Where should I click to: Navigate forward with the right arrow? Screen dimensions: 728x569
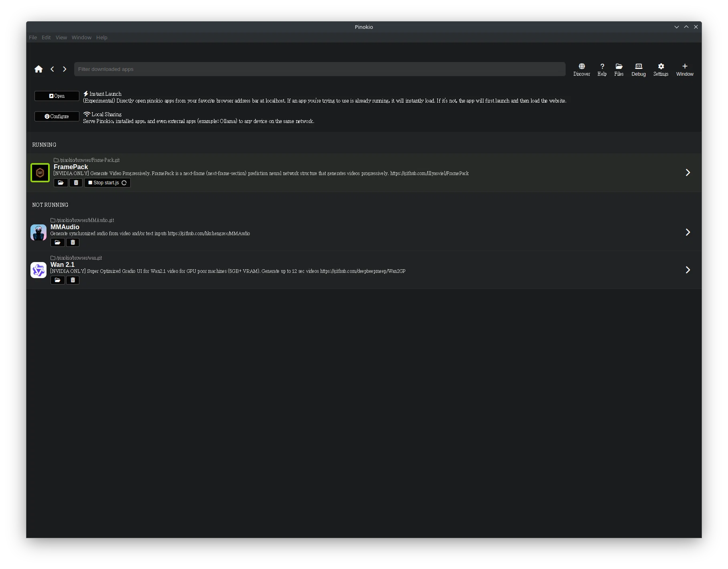pos(65,69)
